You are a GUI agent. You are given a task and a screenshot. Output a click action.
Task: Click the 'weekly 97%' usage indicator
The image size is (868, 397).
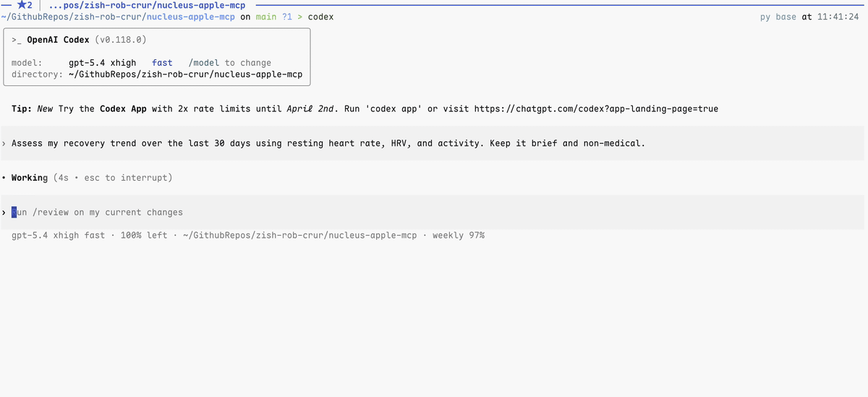click(x=459, y=236)
